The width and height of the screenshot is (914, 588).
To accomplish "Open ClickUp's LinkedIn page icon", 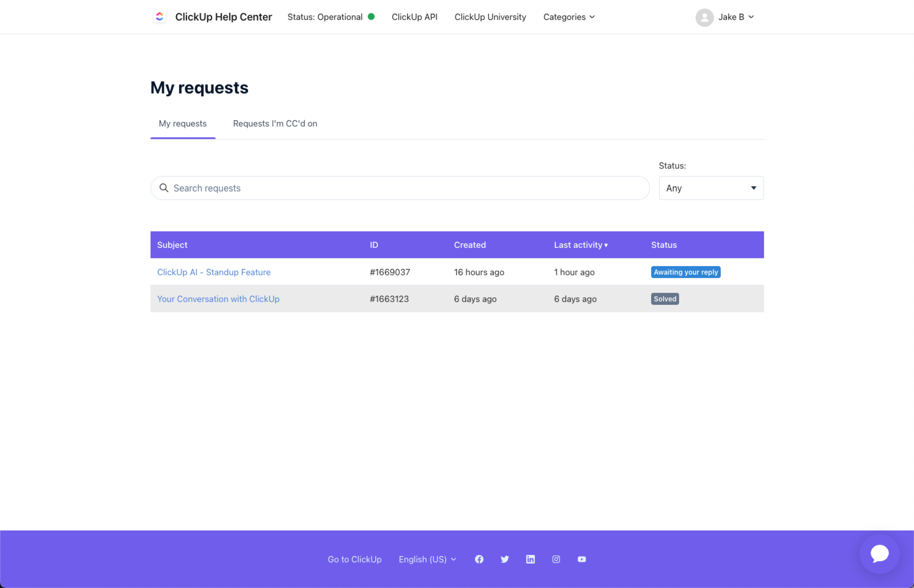I will coord(530,559).
